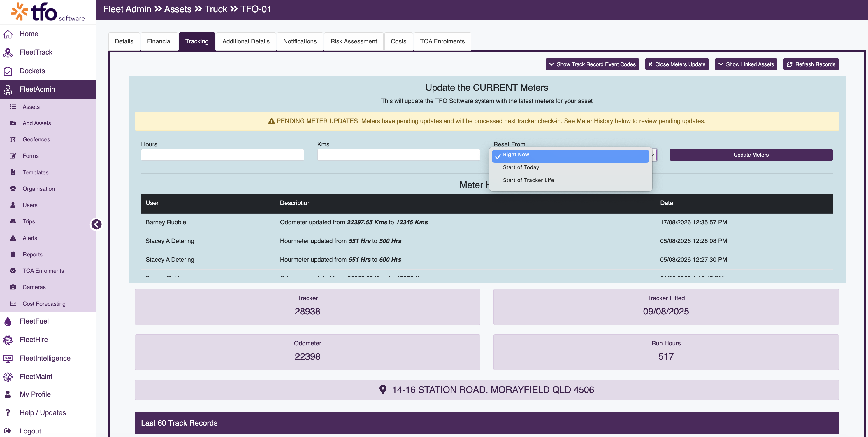Image resolution: width=868 pixels, height=437 pixels.
Task: Click Close Meters Update button
Action: 677,64
